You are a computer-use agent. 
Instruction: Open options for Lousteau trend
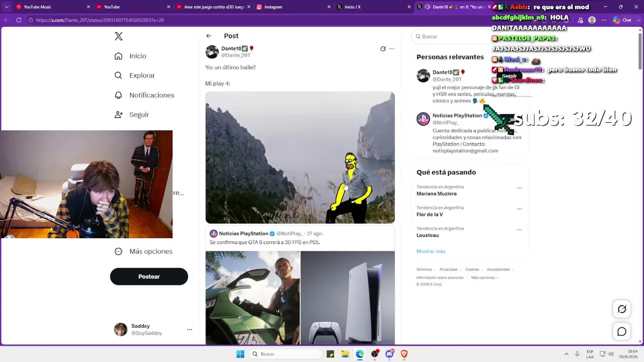point(519,229)
